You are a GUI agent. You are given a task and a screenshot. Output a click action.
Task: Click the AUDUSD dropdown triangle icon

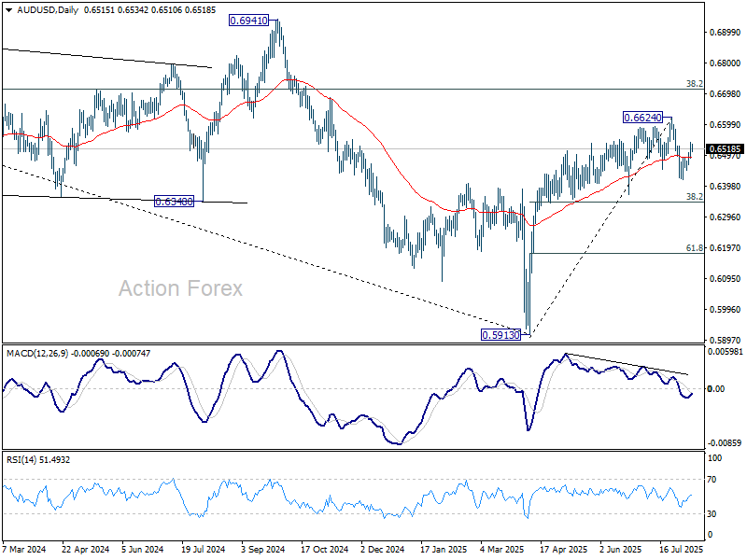[9, 10]
